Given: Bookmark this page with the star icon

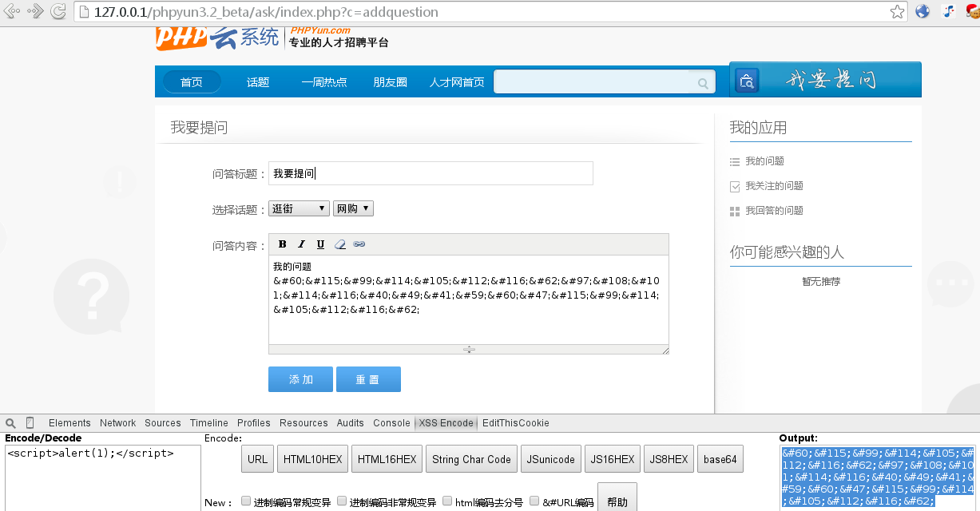Looking at the screenshot, I should 898,12.
